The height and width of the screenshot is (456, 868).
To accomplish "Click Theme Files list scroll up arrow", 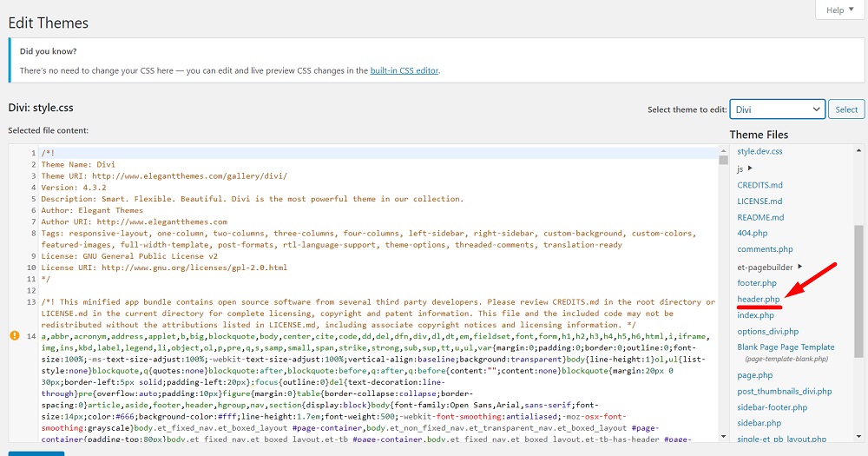I will coord(858,151).
